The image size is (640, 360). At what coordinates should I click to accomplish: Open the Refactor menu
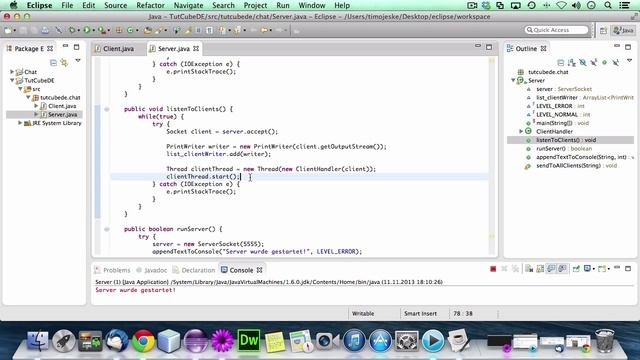(x=150, y=5)
